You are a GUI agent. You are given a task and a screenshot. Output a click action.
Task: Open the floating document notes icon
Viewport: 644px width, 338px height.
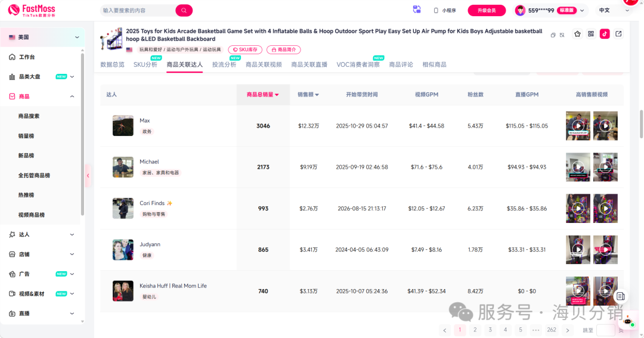(x=621, y=296)
